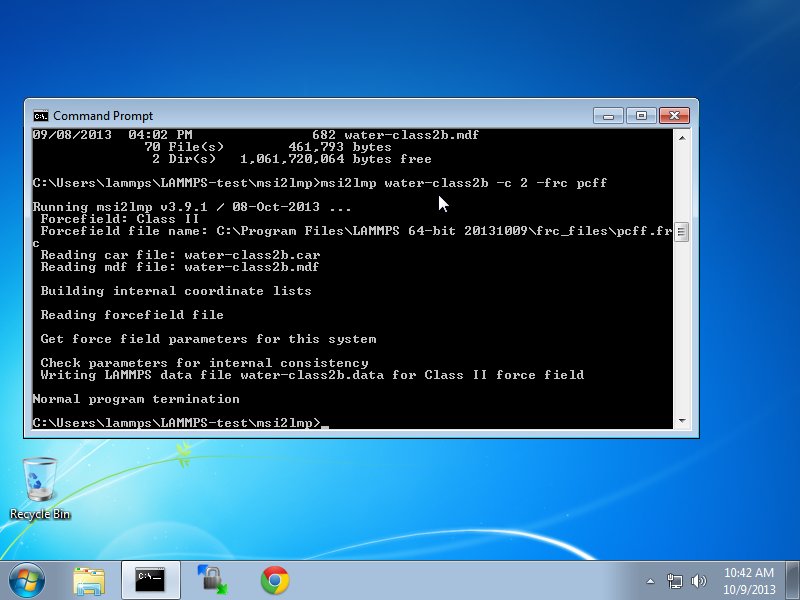Open the network status tray icon

pos(674,581)
